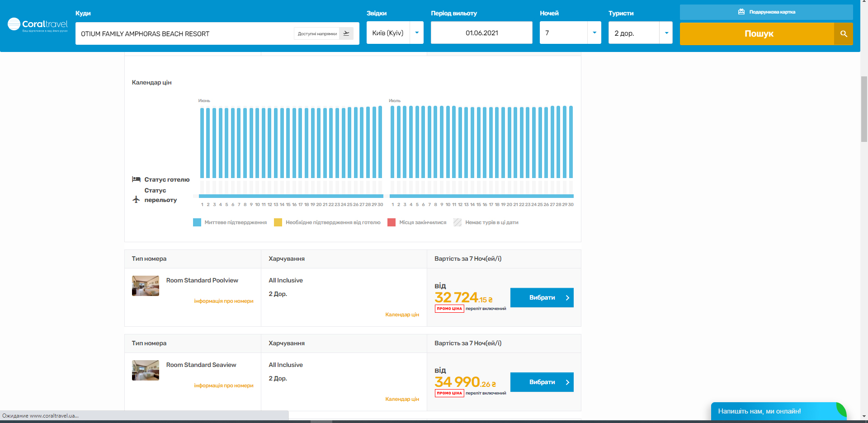Screen dimensions: 868x423
Task: Open the Coral Travel logo homepage
Action: click(38, 25)
